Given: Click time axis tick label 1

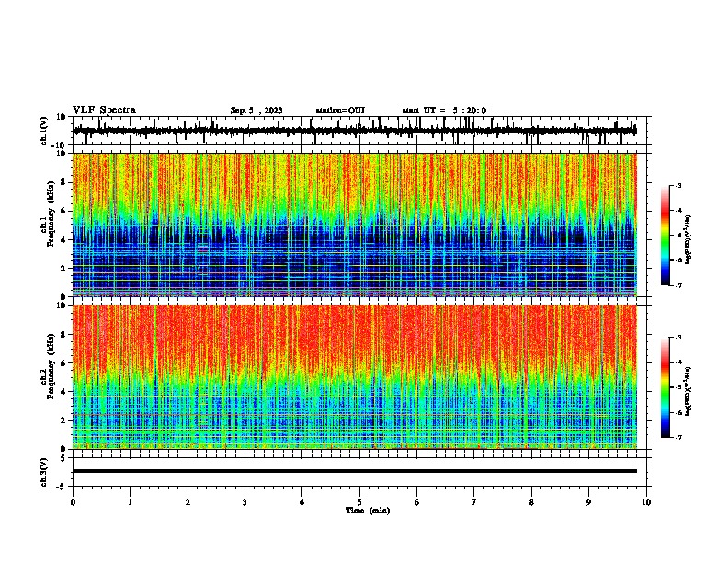Looking at the screenshot, I should point(130,502).
